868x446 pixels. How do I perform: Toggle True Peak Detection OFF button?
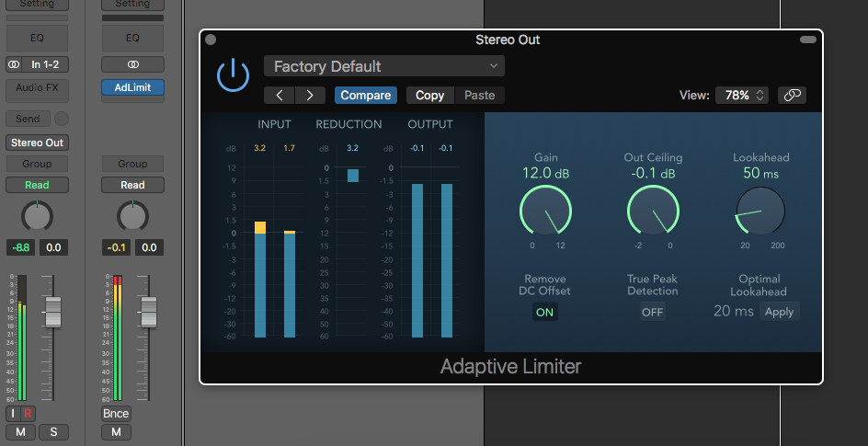652,312
